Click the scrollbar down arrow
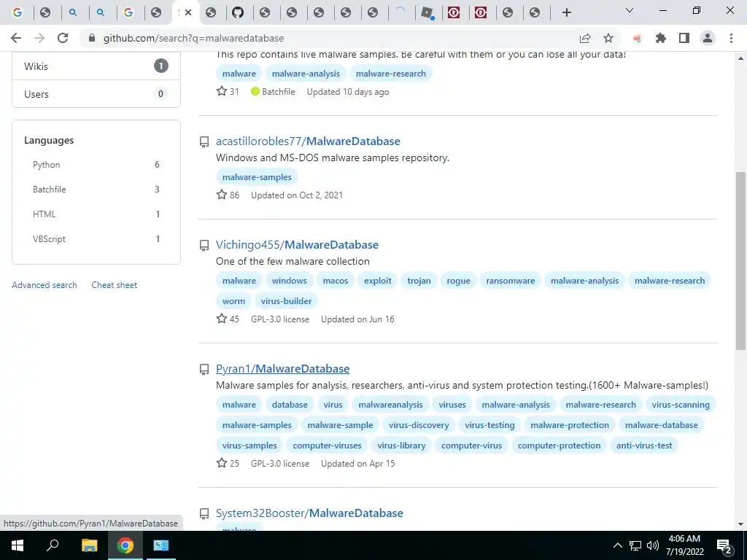Image resolution: width=747 pixels, height=560 pixels. click(x=741, y=524)
